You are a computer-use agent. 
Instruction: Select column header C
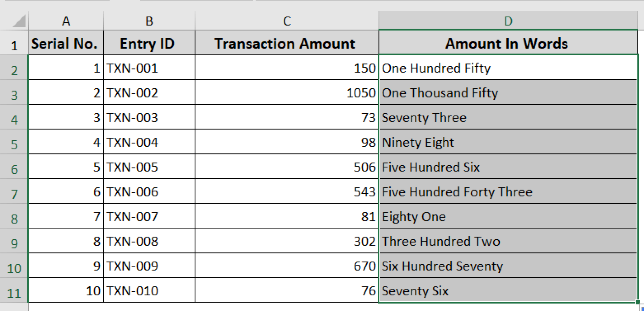coord(286,21)
